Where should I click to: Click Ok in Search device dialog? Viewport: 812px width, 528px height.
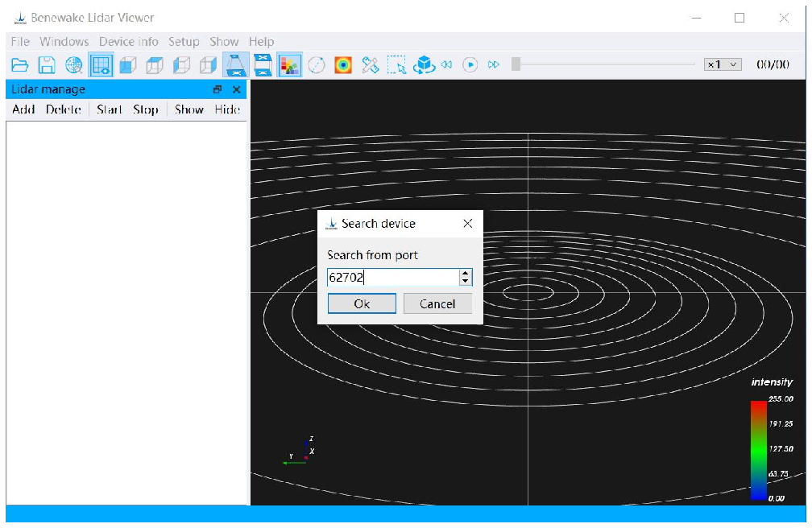[362, 304]
